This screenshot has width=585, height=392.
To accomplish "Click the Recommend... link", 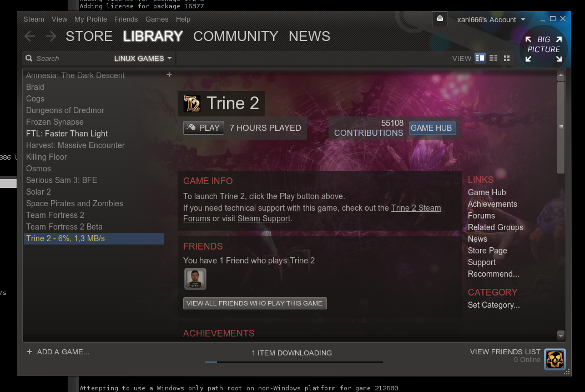I will (493, 273).
